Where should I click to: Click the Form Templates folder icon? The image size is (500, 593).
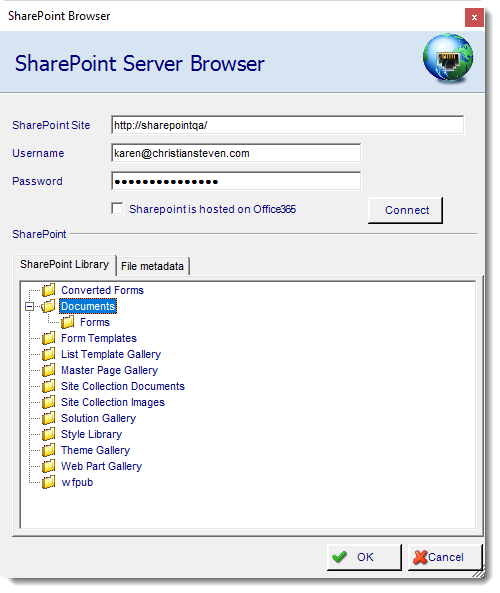[48, 338]
